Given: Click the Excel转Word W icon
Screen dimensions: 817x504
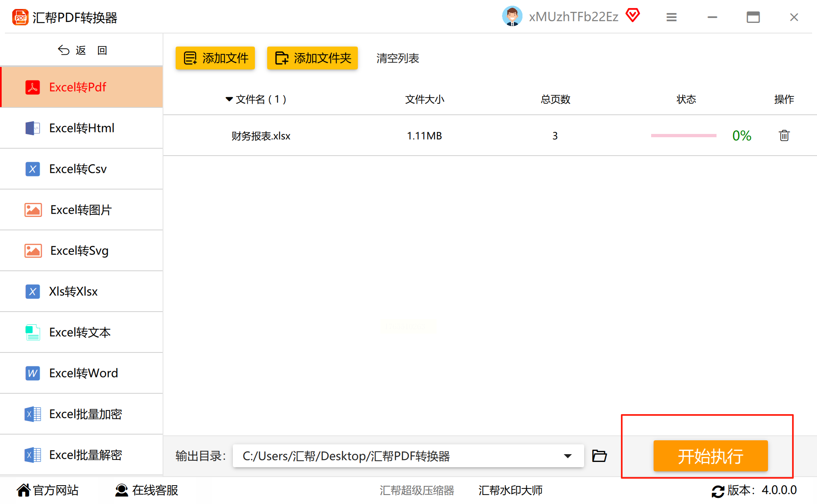Looking at the screenshot, I should pyautogui.click(x=33, y=373).
